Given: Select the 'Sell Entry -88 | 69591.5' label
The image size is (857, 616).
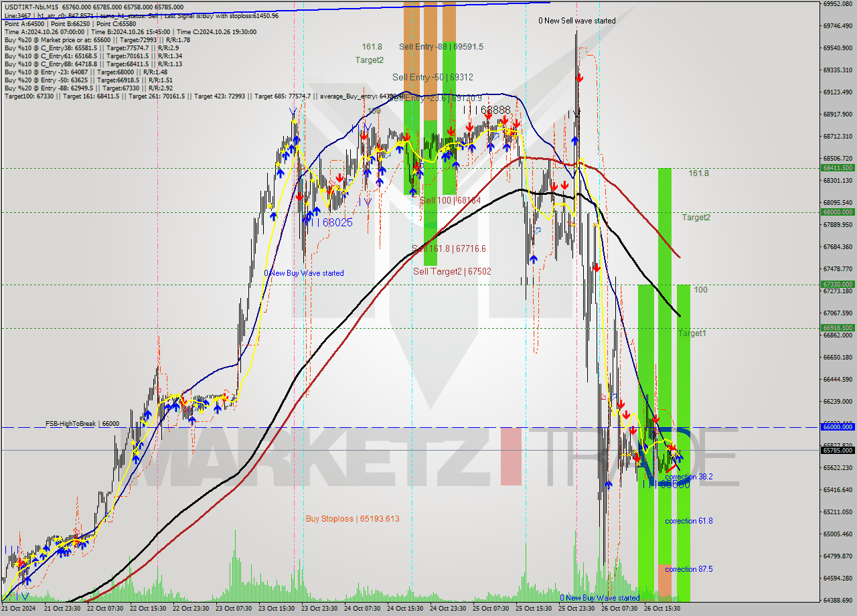Looking at the screenshot, I should (441, 47).
